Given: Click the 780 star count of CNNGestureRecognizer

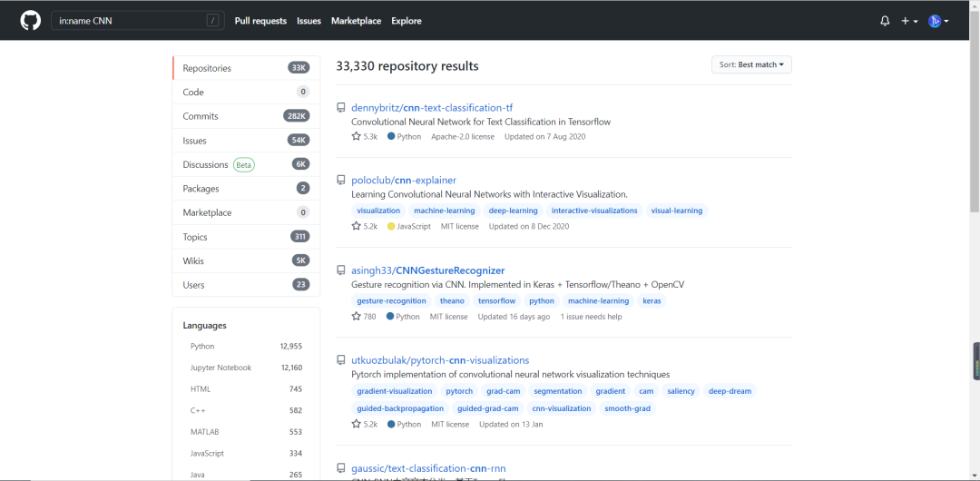Looking at the screenshot, I should [x=364, y=317].
